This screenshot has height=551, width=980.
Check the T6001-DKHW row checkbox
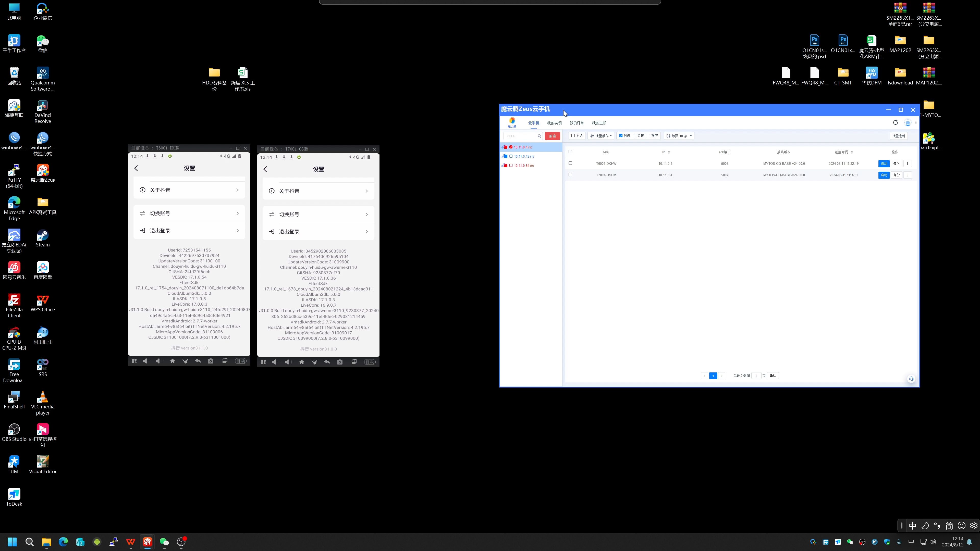[x=570, y=164]
